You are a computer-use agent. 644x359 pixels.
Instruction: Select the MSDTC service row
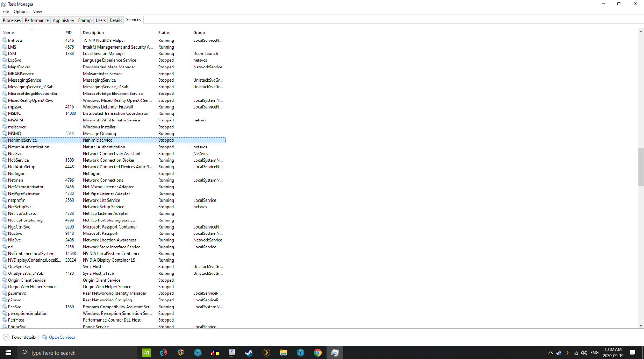(113, 113)
